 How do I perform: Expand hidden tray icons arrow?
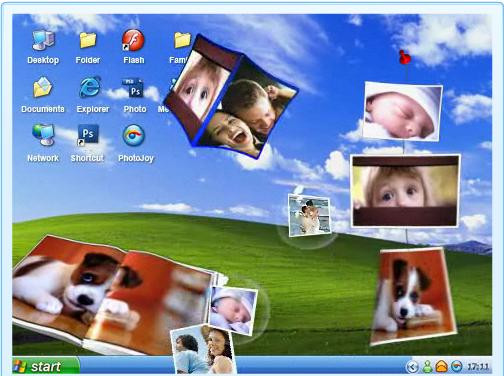(x=412, y=367)
